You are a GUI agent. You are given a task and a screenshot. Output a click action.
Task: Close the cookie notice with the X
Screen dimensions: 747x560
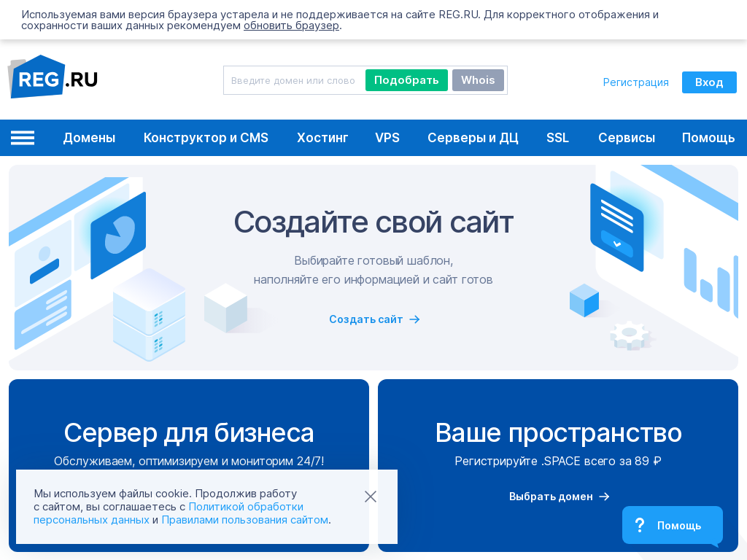pyautogui.click(x=370, y=497)
